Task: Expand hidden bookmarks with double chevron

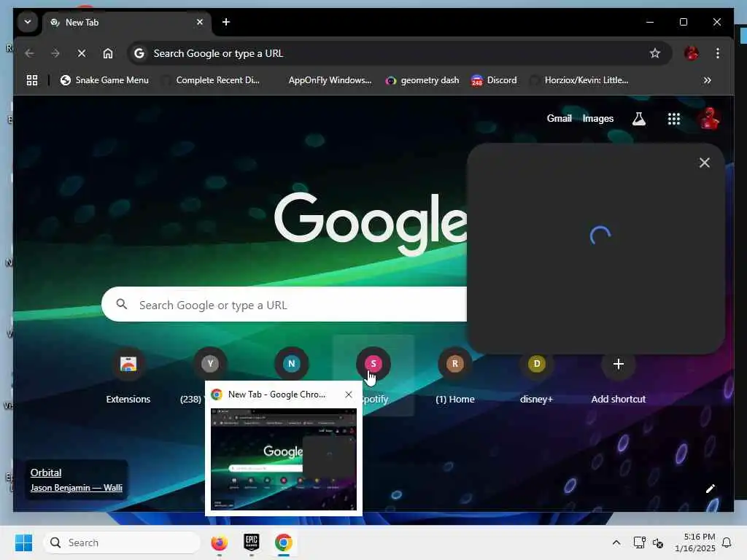Action: pyautogui.click(x=708, y=80)
